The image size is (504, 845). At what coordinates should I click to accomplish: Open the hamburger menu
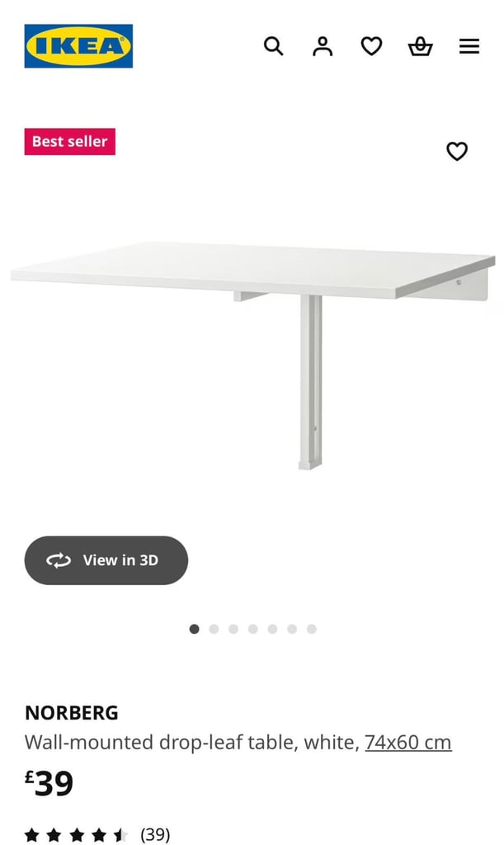469,46
